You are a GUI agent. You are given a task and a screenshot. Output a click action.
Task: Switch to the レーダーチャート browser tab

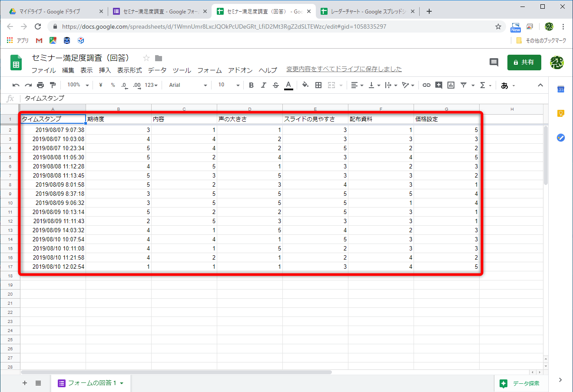coord(368,12)
